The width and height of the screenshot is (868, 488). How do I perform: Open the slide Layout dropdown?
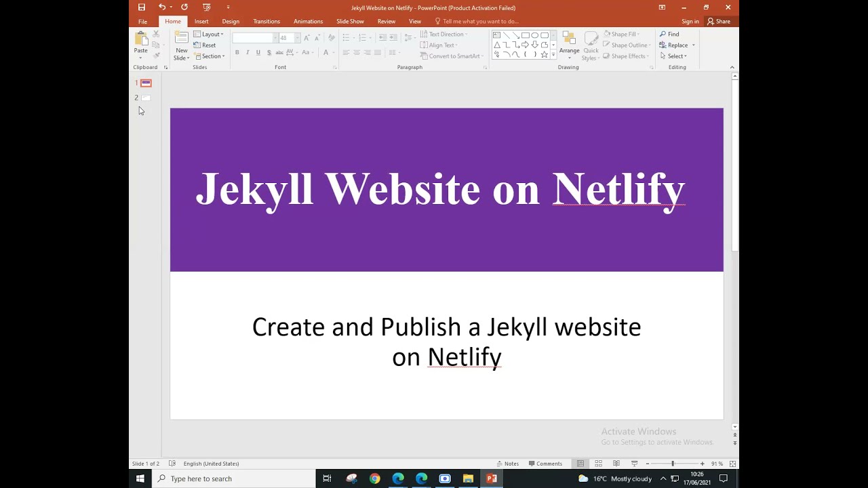point(208,35)
